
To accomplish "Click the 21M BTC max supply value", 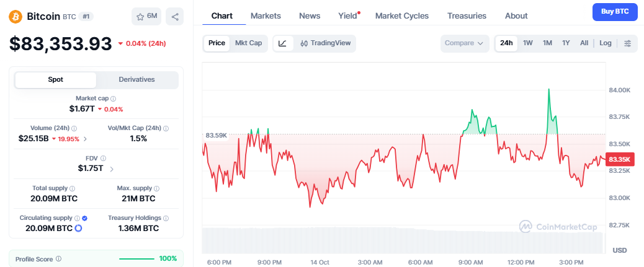I will 138,199.
